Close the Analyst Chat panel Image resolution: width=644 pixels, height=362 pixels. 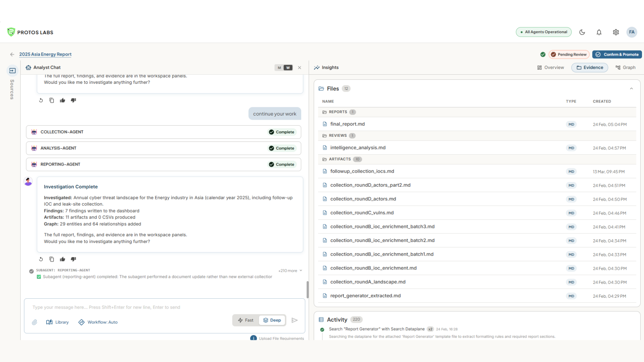[300, 68]
